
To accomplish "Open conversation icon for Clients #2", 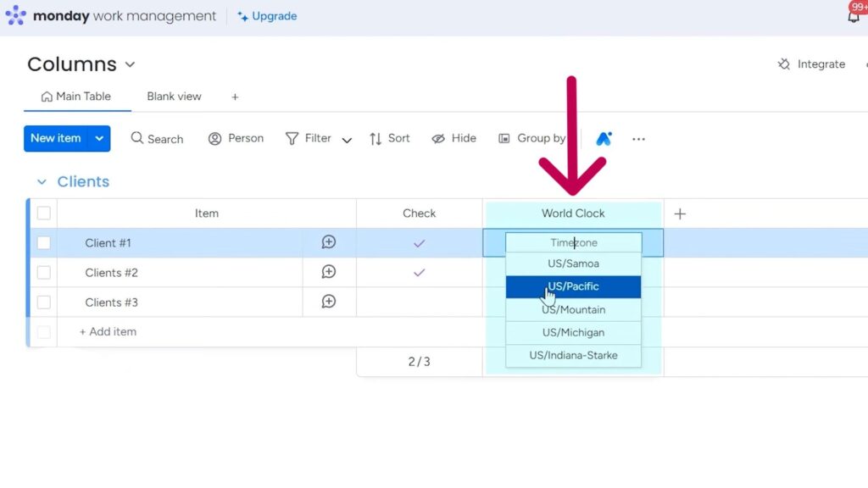I will (x=329, y=272).
